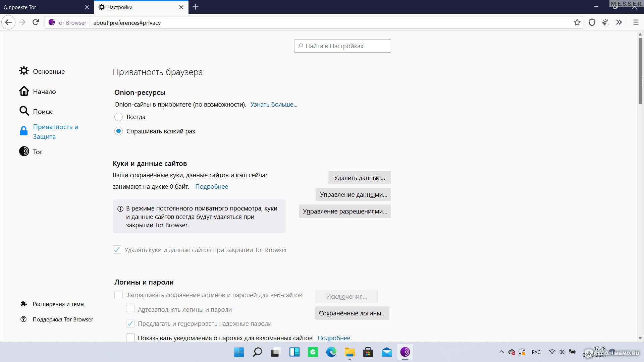Click the bookmark star icon

pyautogui.click(x=577, y=22)
